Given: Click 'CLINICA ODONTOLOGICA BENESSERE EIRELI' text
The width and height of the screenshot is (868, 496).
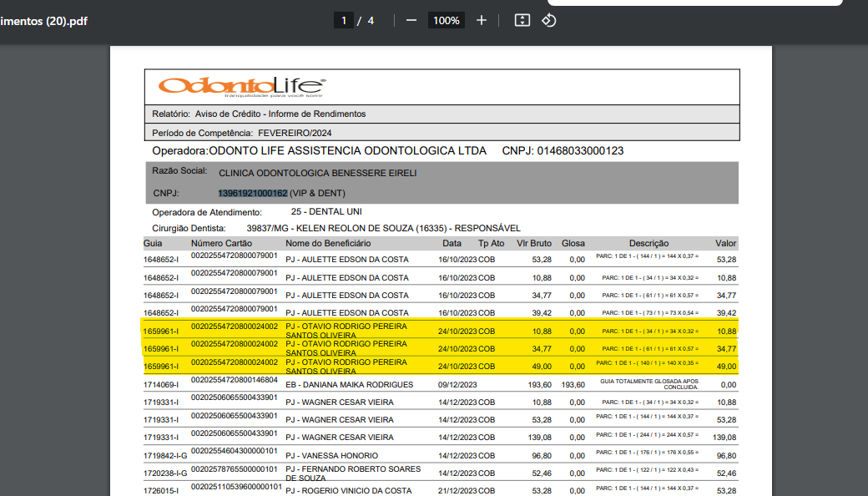Looking at the screenshot, I should 317,173.
